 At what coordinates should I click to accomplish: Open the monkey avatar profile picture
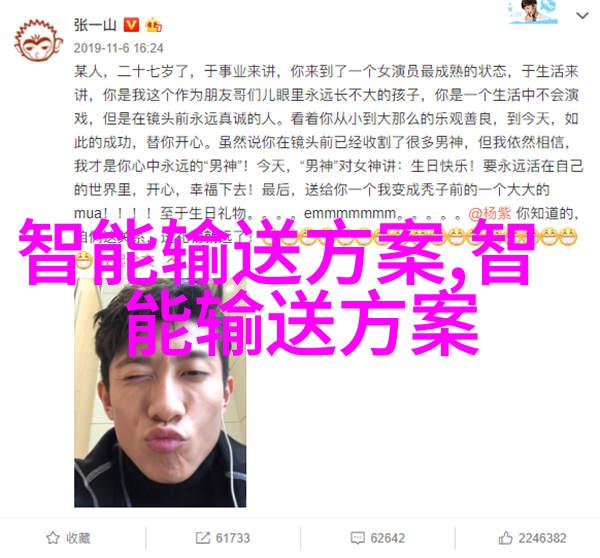38,41
